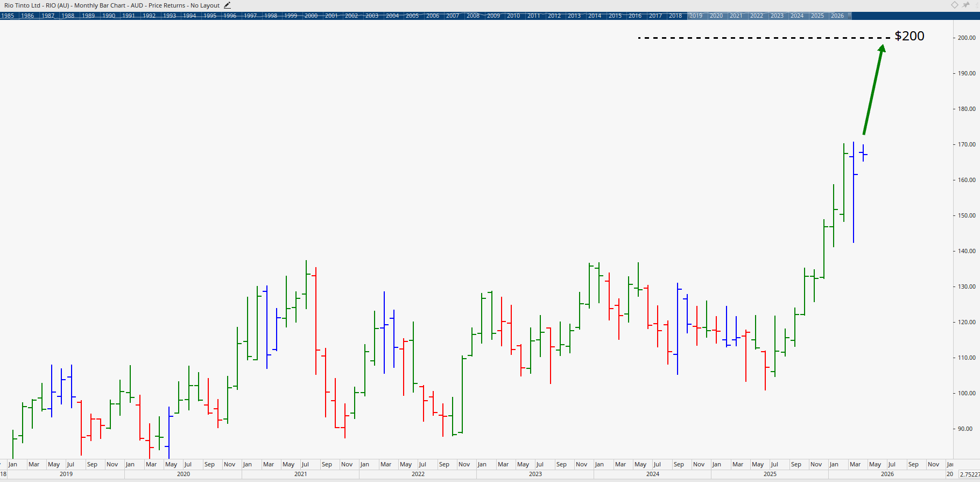Click the 2024 year label on bottom axis
Viewport: 980px width, 482px height.
click(x=653, y=474)
